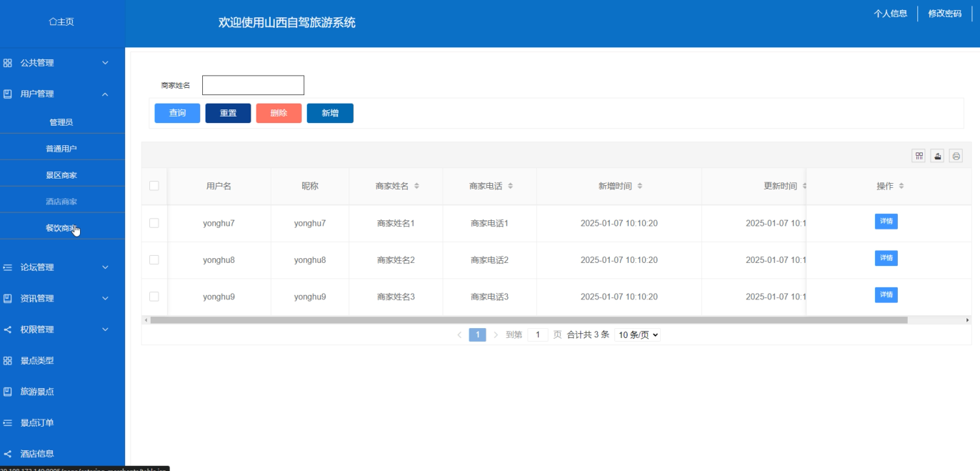Collapse the 用户管理 menu chevron
Image resolution: width=980 pixels, height=471 pixels.
tap(105, 94)
